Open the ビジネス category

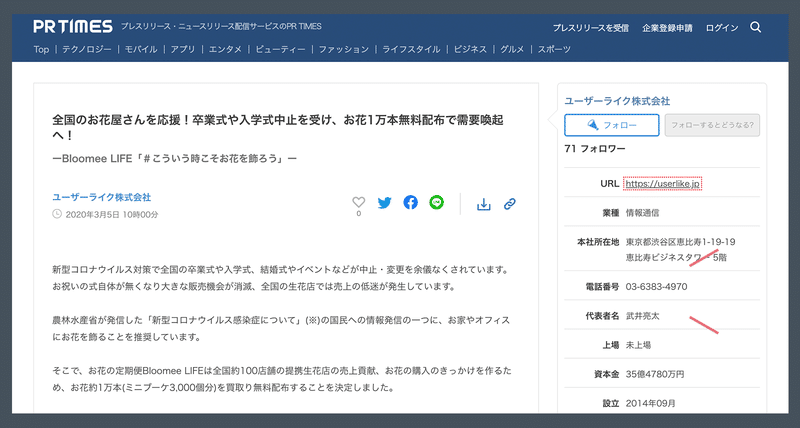click(x=470, y=49)
